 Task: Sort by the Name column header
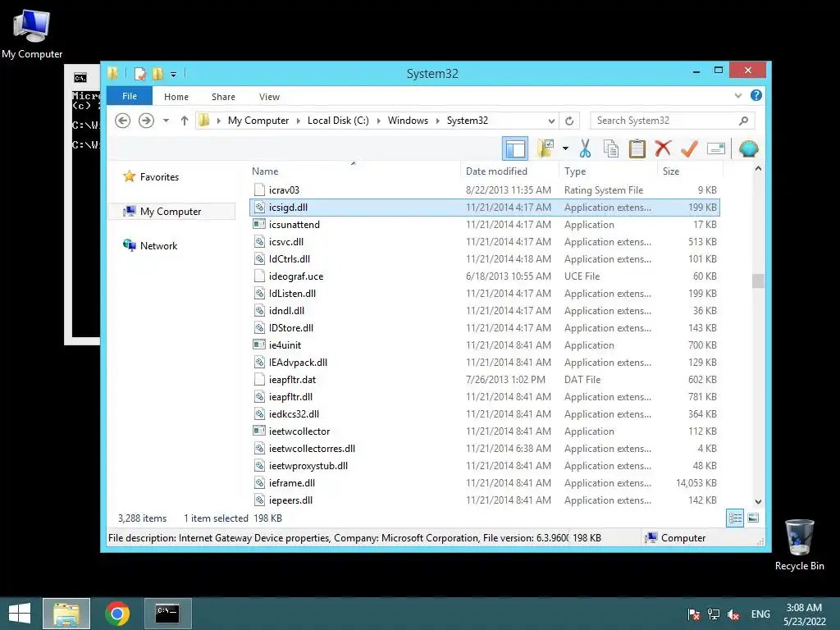[354, 171]
